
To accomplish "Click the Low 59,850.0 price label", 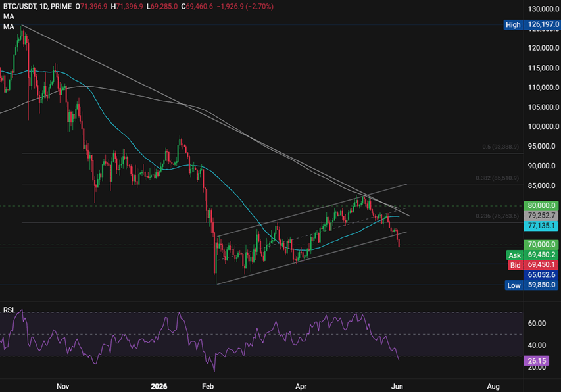I will 531,285.
